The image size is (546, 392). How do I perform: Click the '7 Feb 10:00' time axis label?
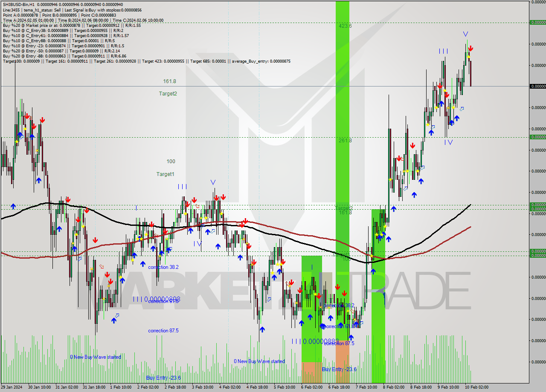[x=366, y=387]
